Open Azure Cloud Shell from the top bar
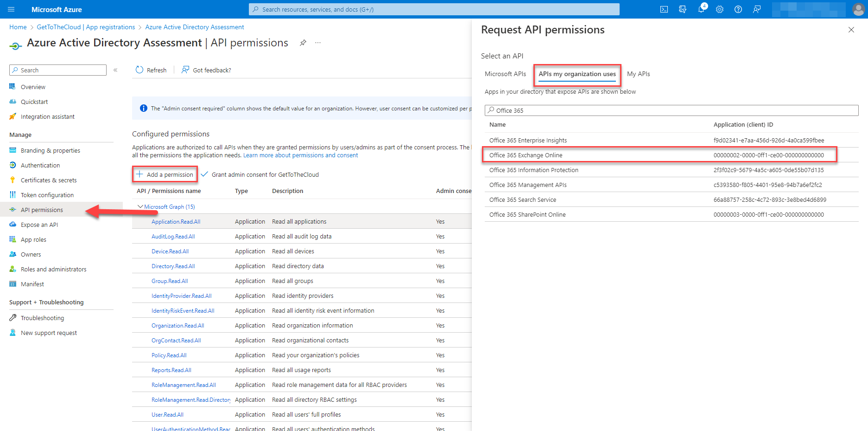Viewport: 868px width, 431px height. coord(664,9)
